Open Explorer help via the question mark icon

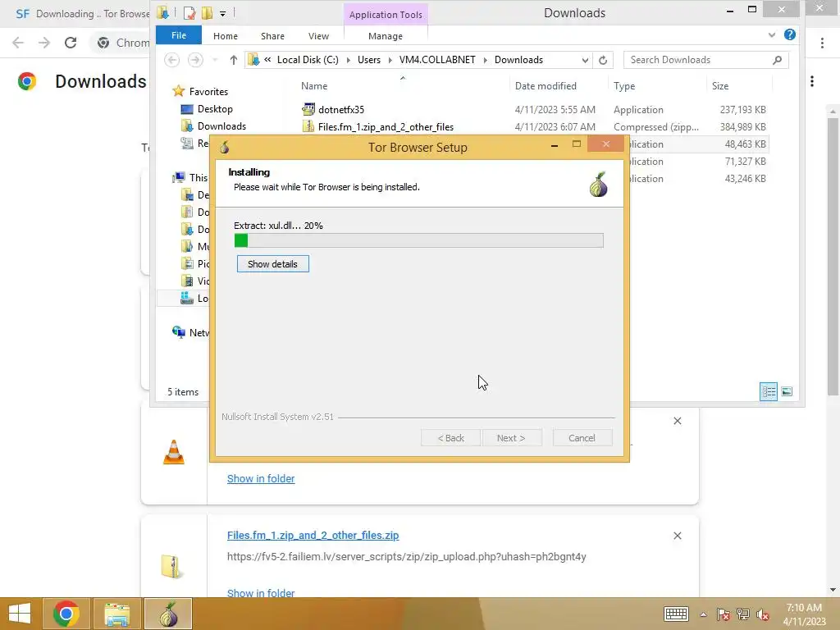(x=790, y=34)
